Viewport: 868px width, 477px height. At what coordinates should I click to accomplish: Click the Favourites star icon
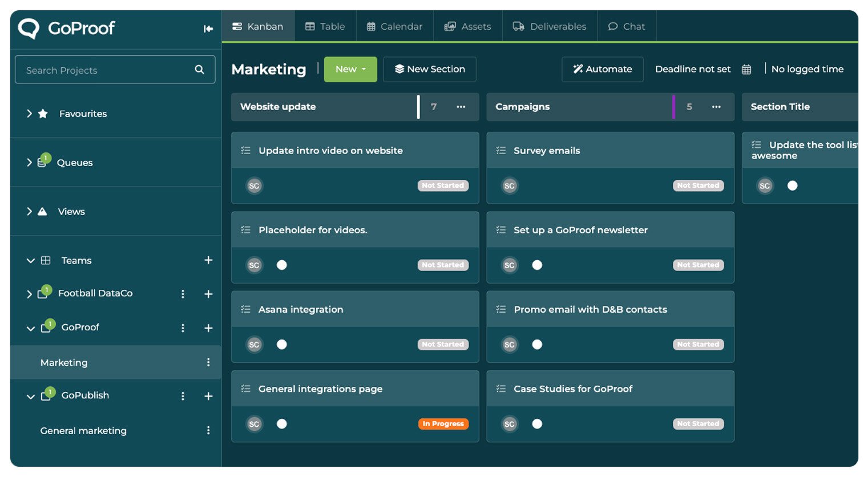(x=43, y=114)
